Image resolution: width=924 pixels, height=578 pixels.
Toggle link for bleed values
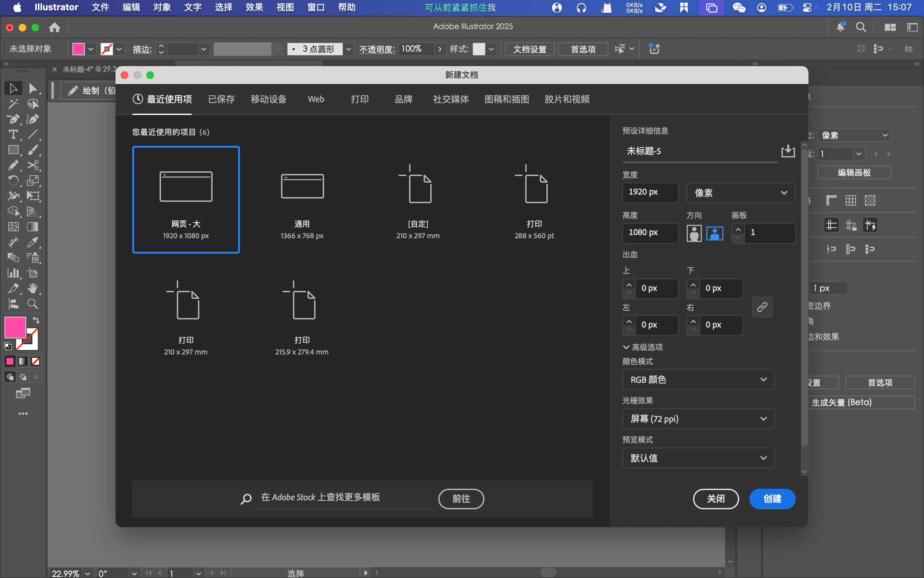(762, 307)
